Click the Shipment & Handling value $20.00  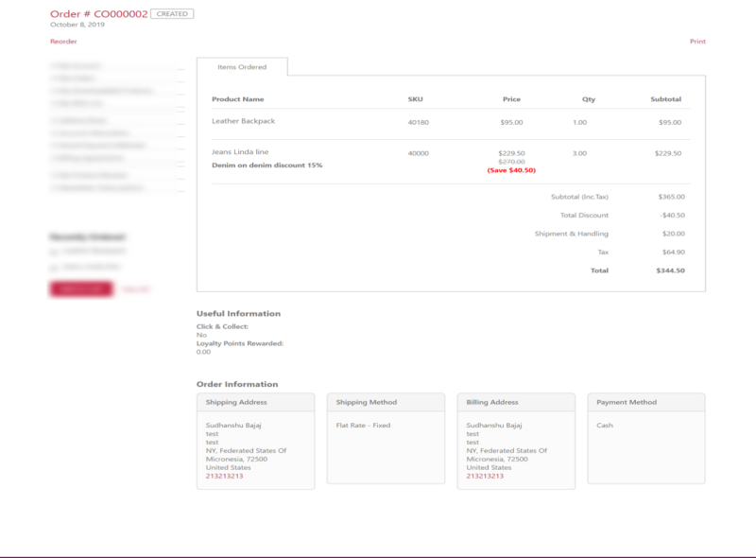point(674,234)
